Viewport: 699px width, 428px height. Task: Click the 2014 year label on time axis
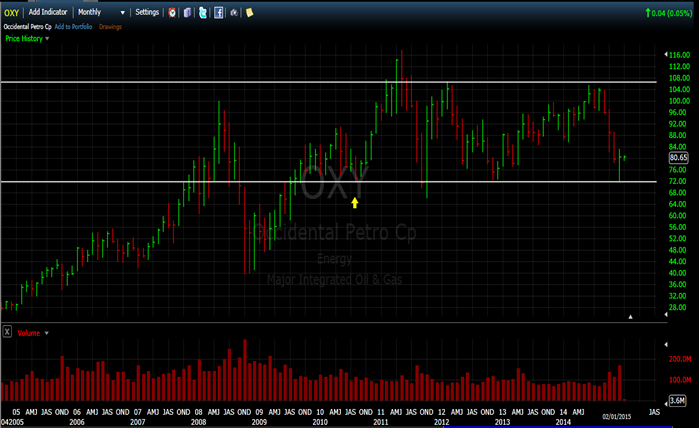563,422
